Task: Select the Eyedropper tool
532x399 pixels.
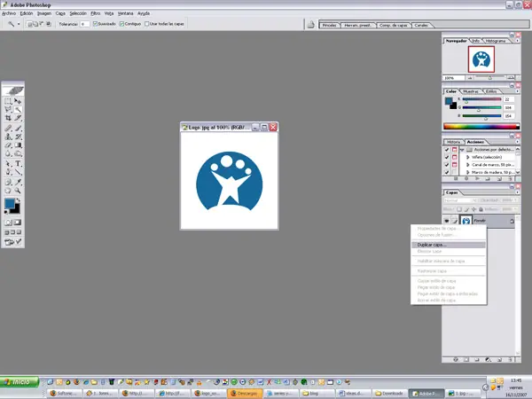Action: (x=18, y=182)
